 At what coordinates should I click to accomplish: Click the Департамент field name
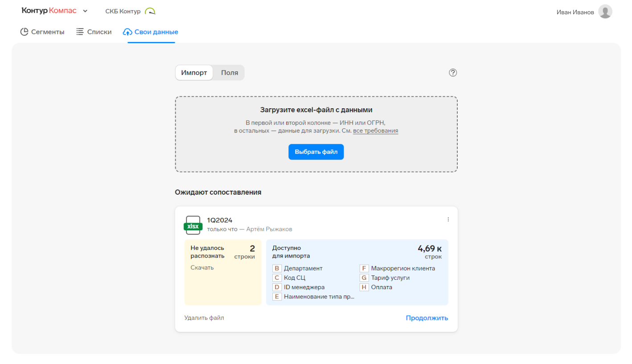tap(303, 268)
